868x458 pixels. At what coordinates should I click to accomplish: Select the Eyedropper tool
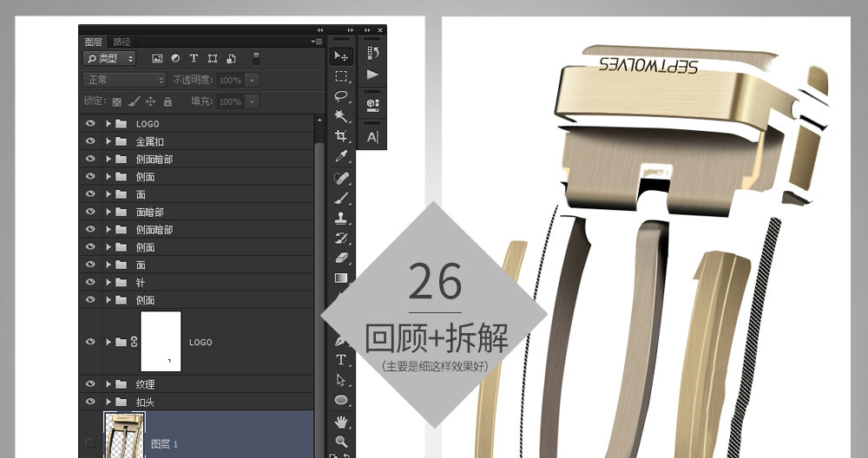[x=341, y=156]
